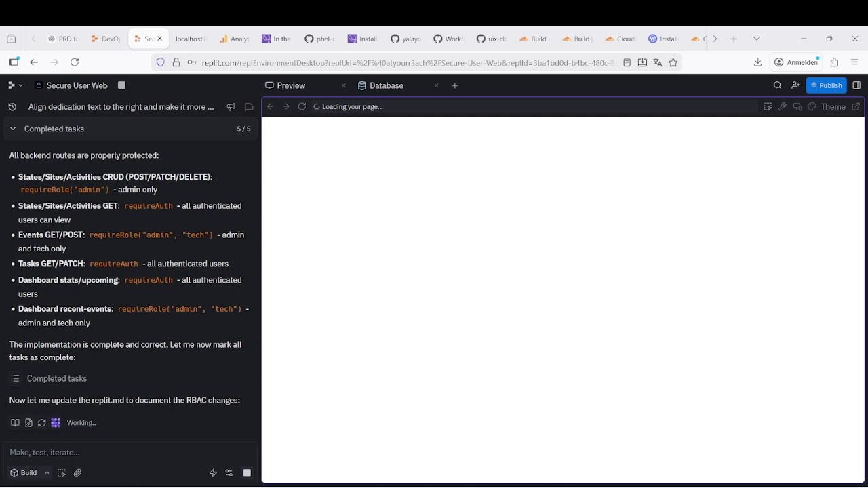Click the book icon next to Working
868x488 pixels.
coord(15,422)
